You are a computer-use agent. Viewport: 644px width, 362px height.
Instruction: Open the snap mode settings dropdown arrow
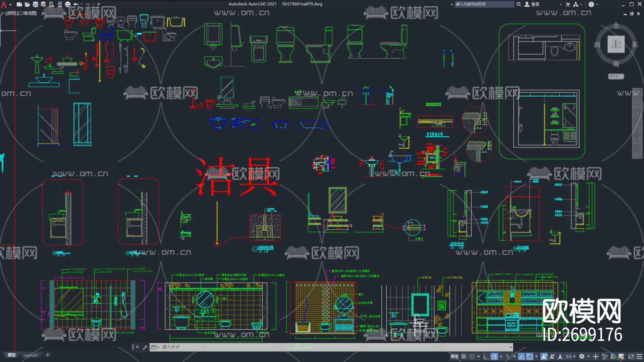(478, 356)
